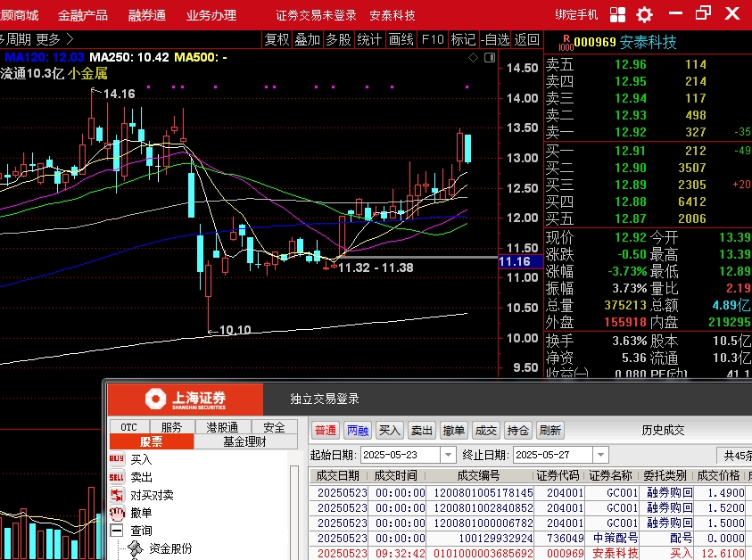
Task: Click the 买一 price 12.91
Action: [x=630, y=151]
